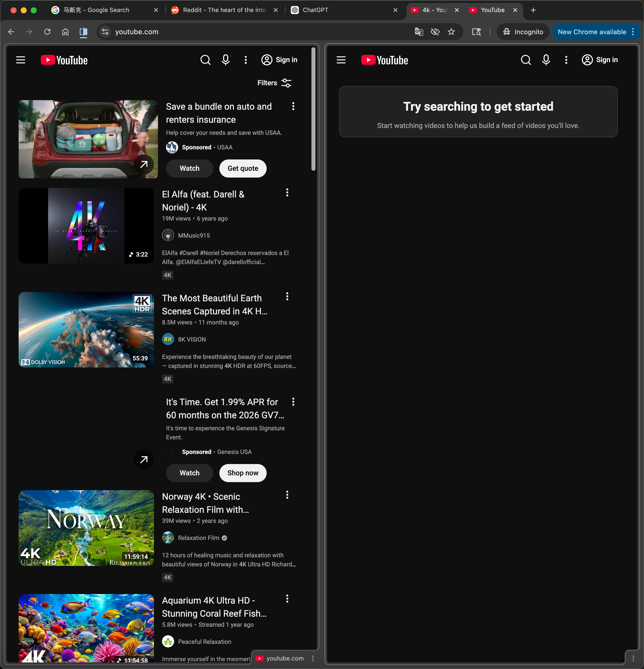The image size is (644, 669).
Task: Toggle third-party cookie blocking eye icon
Action: (x=435, y=32)
